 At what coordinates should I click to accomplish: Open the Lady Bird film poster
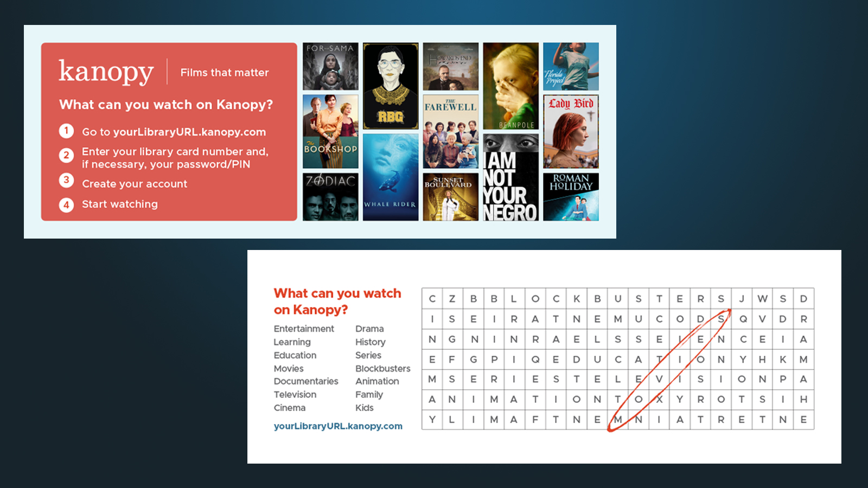[x=571, y=132]
